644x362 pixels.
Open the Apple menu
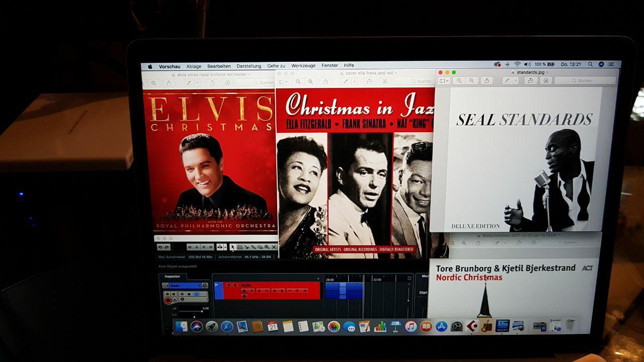(x=150, y=66)
